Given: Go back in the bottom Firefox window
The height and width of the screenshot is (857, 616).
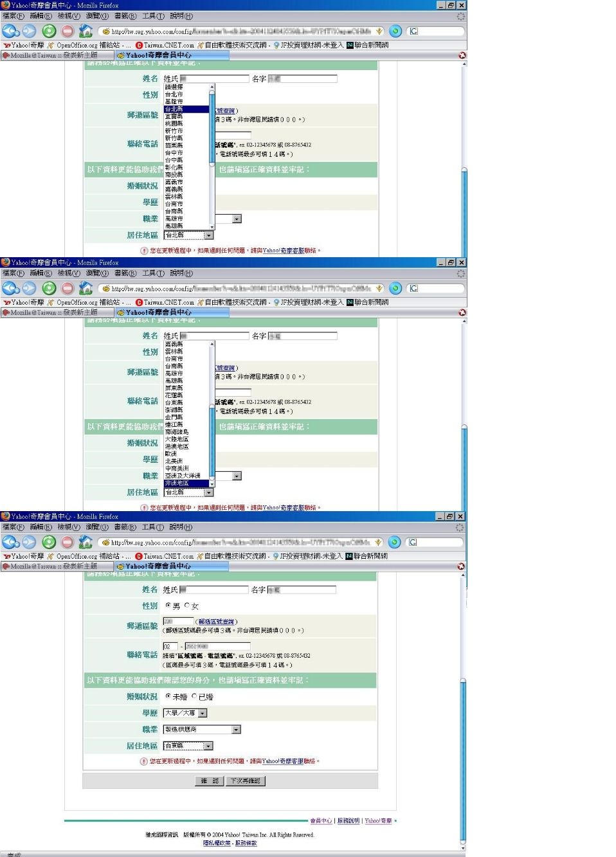Looking at the screenshot, I should click(10, 542).
